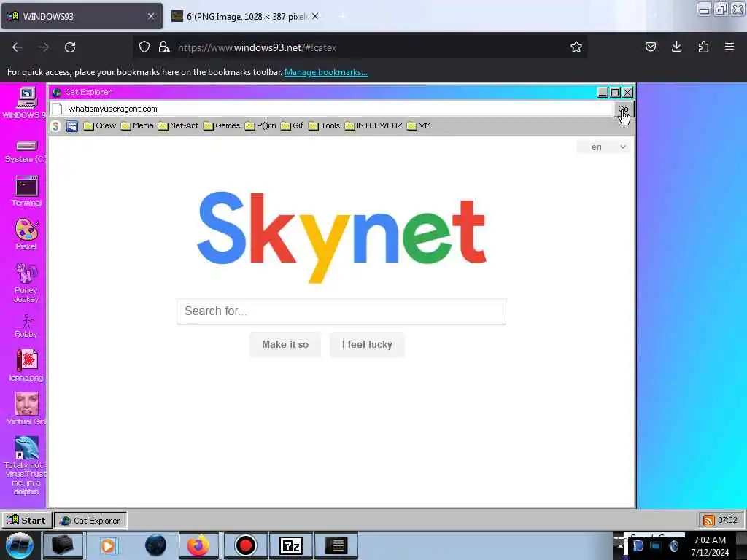Click the Skynet 'S' bookmark icon

(x=55, y=126)
